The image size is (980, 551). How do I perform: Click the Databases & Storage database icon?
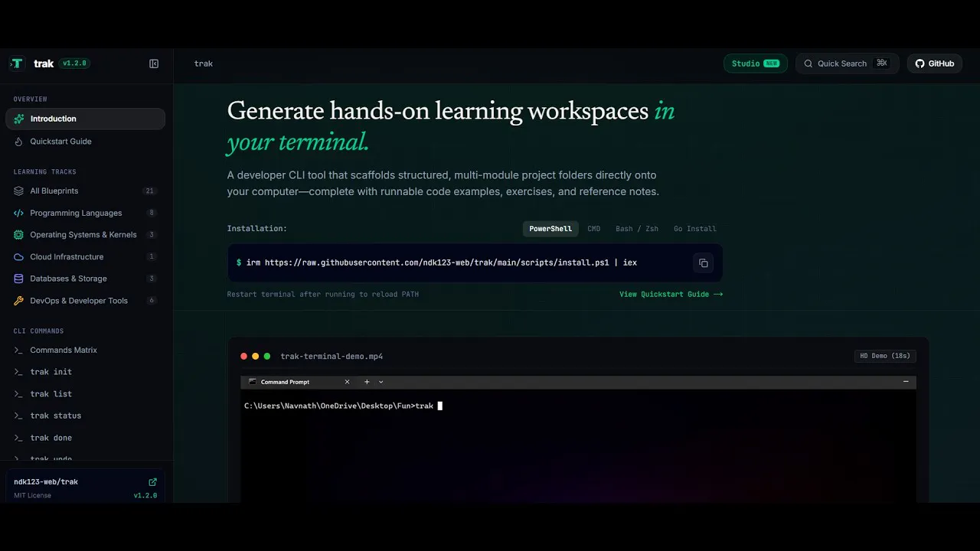pos(19,279)
